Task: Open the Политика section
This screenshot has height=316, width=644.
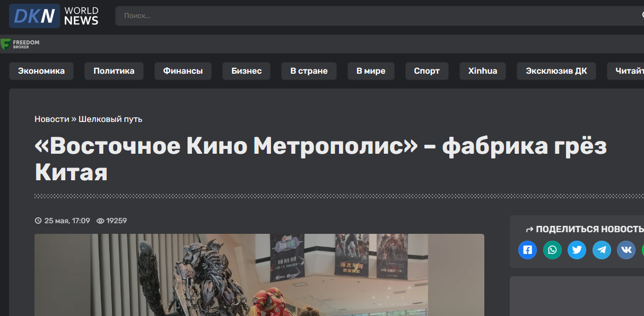Action: (114, 71)
